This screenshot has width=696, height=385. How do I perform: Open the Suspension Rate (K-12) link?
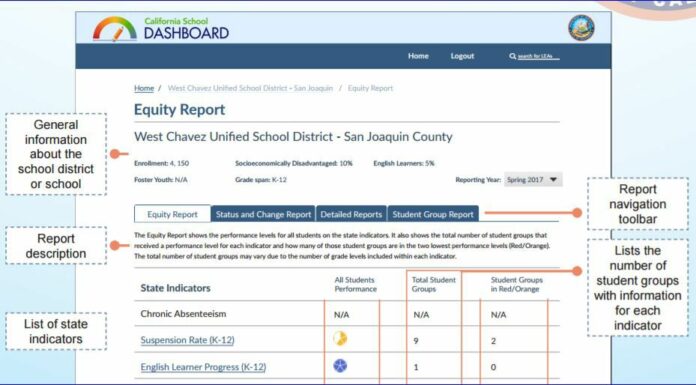pyautogui.click(x=187, y=340)
